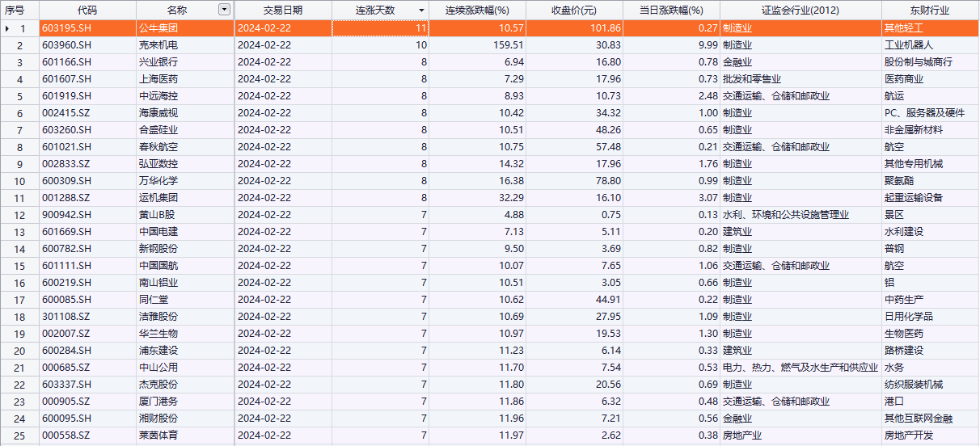Click the 收盘价(元) column header
Screen dimensions: 980x446
pos(574,11)
